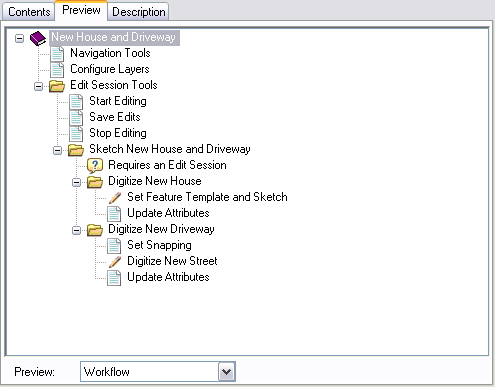495x387 pixels.
Task: Click the folder icon beside Edit Session Tools
Action: [57, 86]
